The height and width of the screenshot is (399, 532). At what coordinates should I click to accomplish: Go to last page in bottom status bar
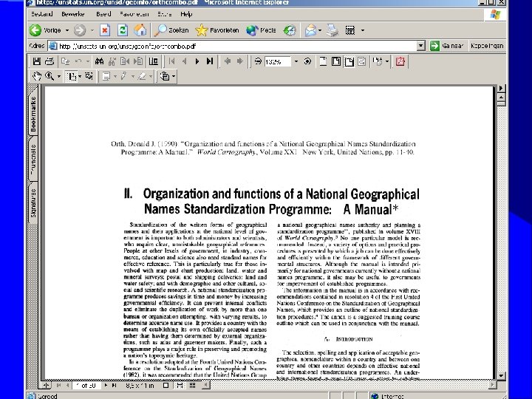click(114, 386)
